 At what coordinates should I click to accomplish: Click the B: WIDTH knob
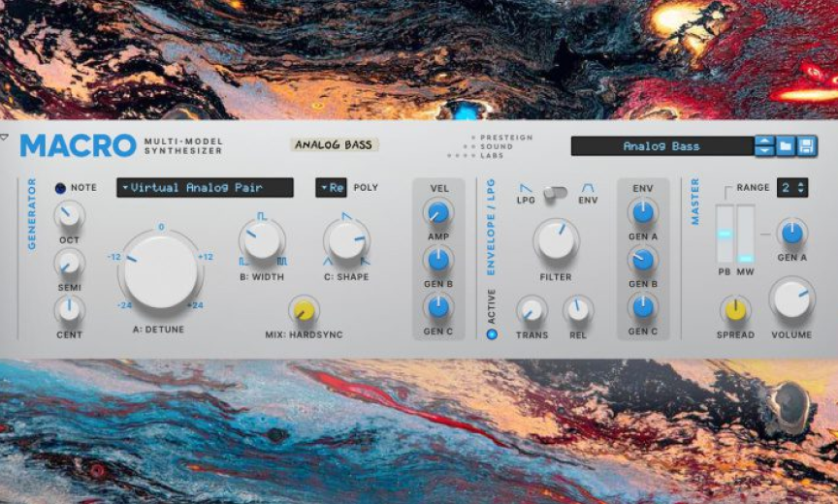(x=261, y=239)
